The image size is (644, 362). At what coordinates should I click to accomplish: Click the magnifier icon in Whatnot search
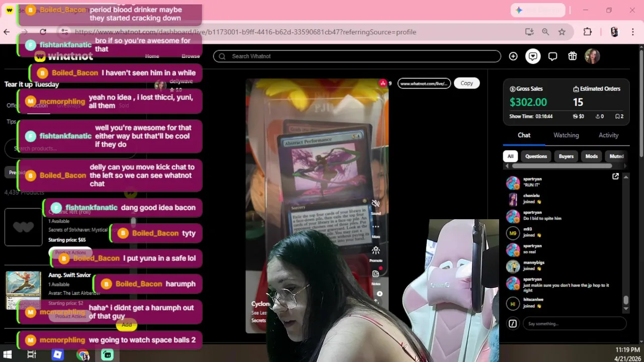point(222,56)
